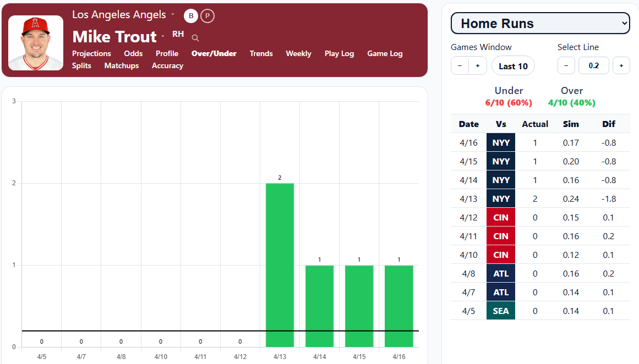Open the Home Runs stat dropdown

[x=540, y=23]
